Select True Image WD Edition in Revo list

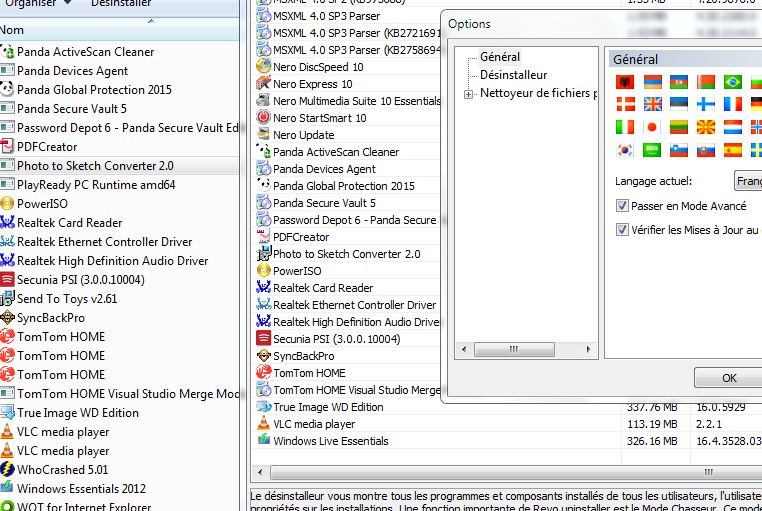[x=328, y=407]
